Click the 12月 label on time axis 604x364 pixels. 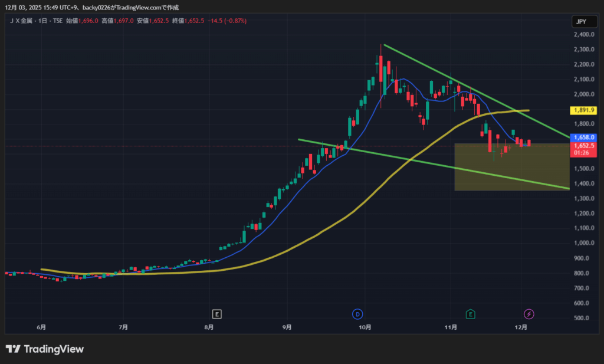tap(521, 327)
